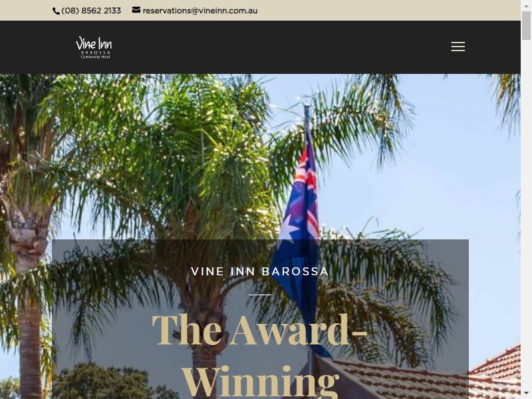
Task: Click the phone handset icon
Action: [56, 11]
